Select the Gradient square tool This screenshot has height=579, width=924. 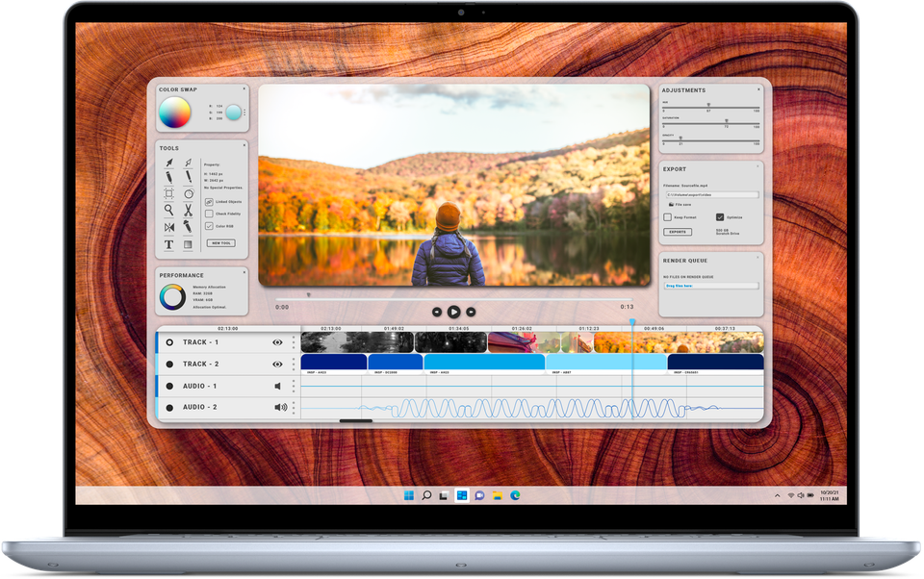188,244
